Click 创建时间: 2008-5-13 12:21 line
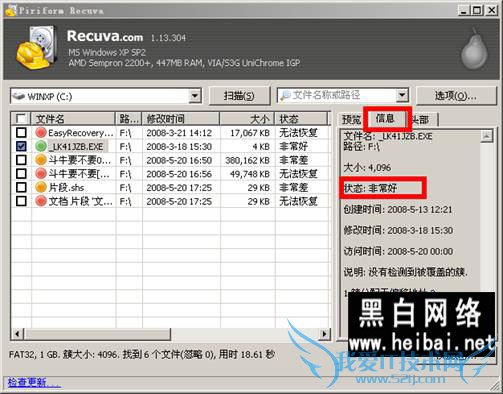Viewport: 503px width, 394px height. click(398, 209)
